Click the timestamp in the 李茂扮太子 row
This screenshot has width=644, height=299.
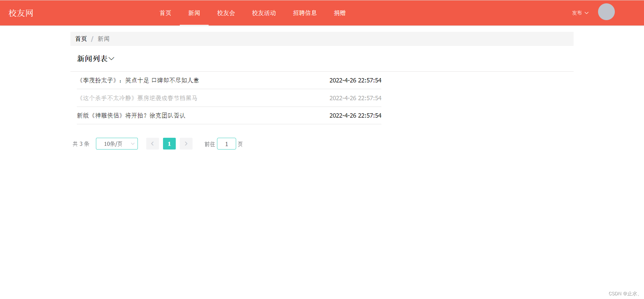tap(355, 80)
